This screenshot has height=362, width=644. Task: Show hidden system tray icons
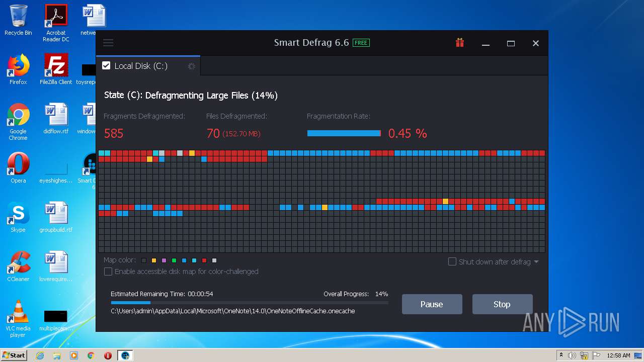click(561, 355)
